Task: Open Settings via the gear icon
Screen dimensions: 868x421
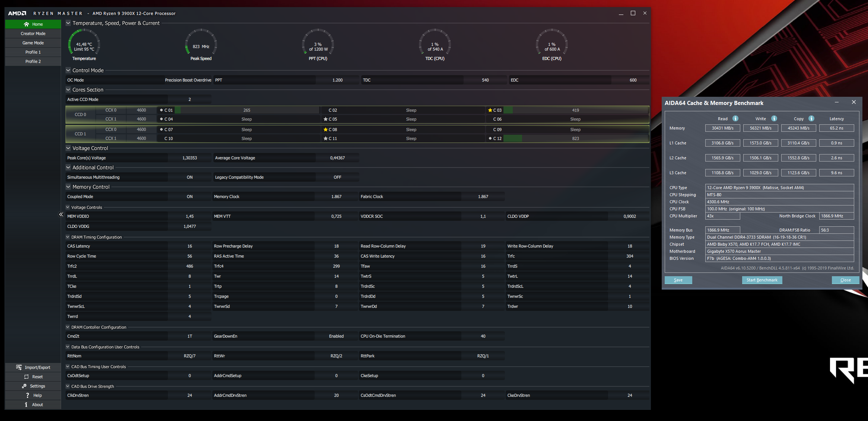Action: pos(25,386)
